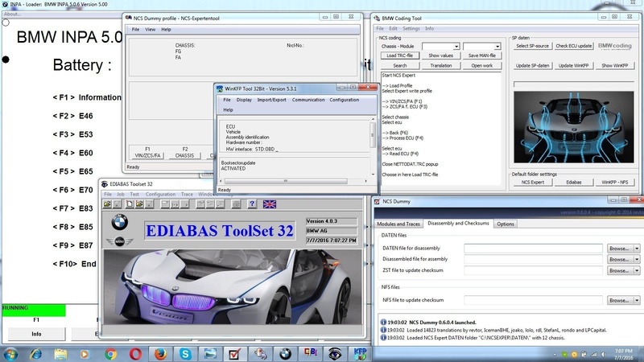Click the KFP icon in the taskbar
644x362 pixels.
(x=360, y=354)
